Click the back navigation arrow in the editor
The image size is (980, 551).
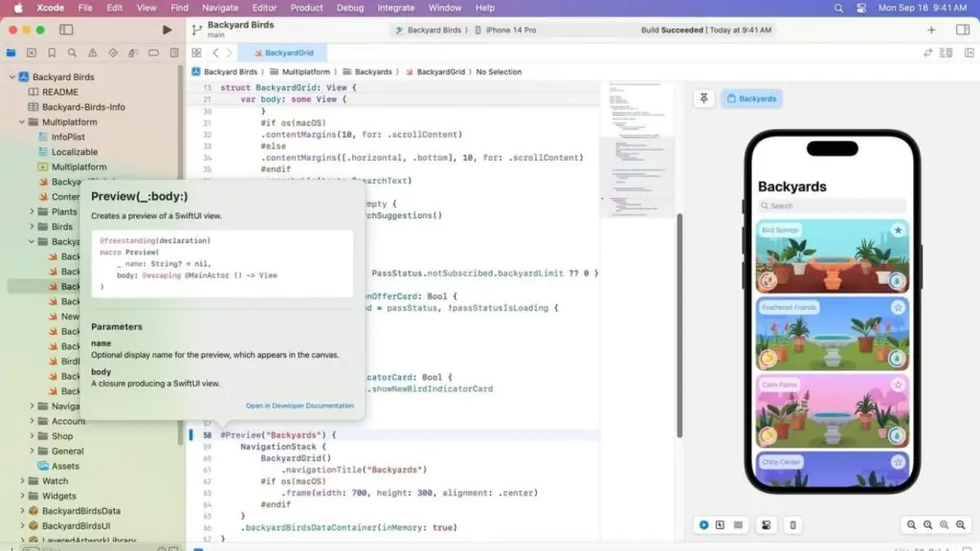pyautogui.click(x=216, y=53)
